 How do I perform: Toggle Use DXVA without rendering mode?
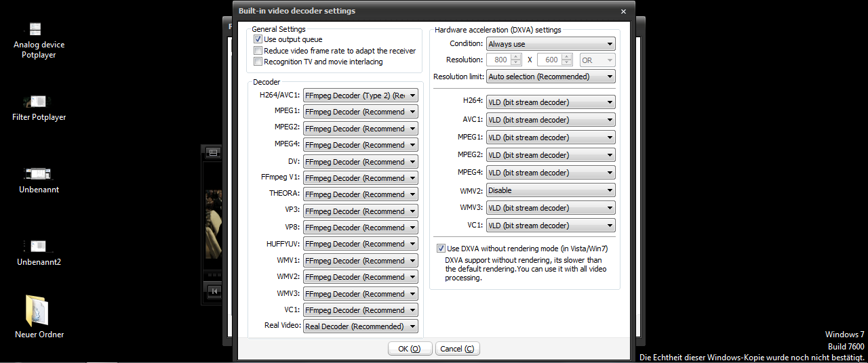(x=441, y=249)
